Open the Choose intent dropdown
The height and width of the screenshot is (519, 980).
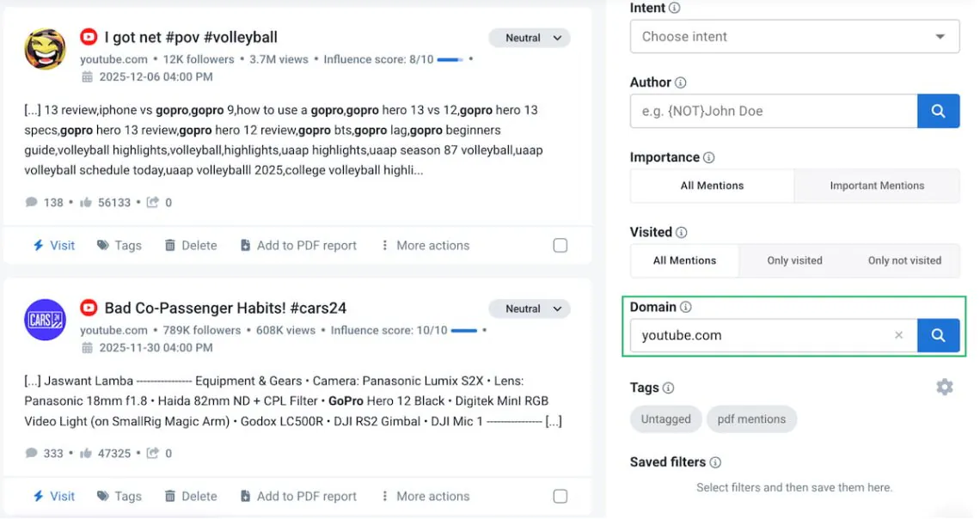pos(793,36)
